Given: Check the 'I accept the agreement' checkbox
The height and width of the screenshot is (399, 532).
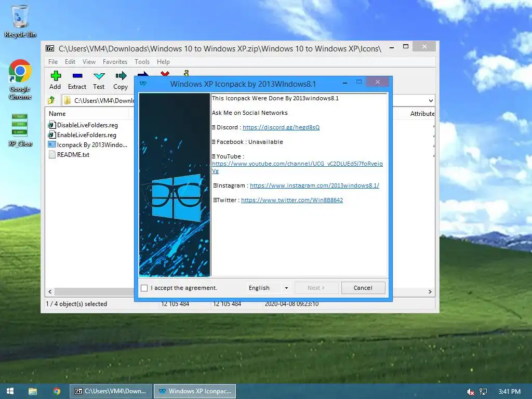Looking at the screenshot, I should pos(144,288).
